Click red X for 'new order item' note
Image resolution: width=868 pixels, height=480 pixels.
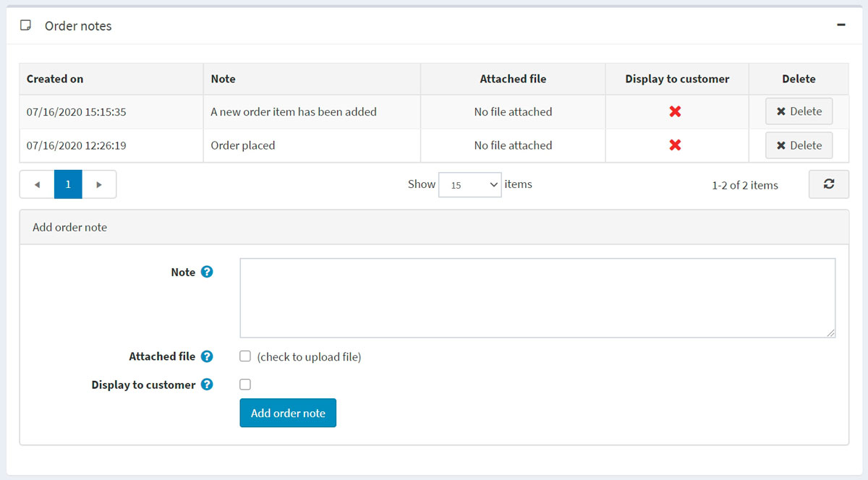tap(675, 111)
